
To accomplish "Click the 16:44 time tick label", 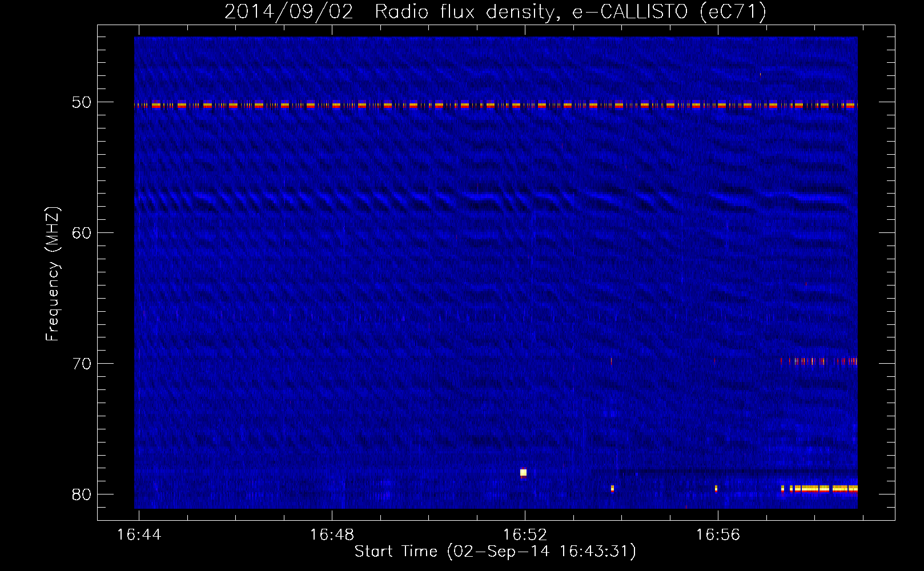I will [139, 535].
